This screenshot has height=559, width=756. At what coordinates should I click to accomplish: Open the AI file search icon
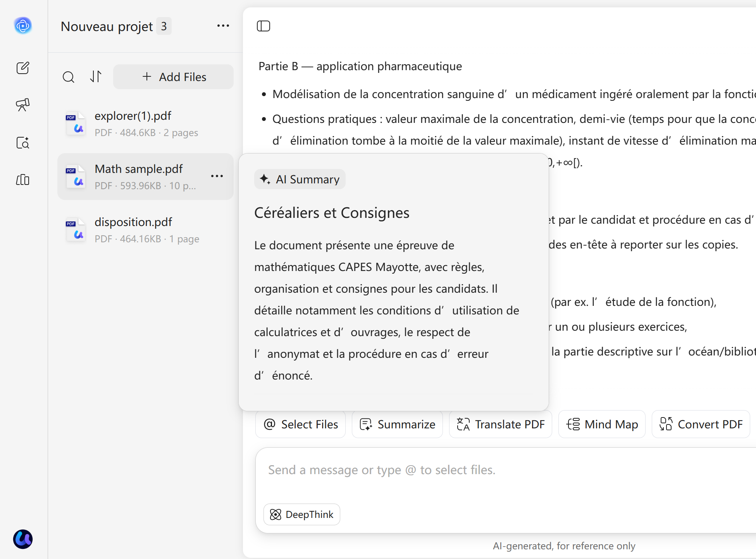[23, 143]
